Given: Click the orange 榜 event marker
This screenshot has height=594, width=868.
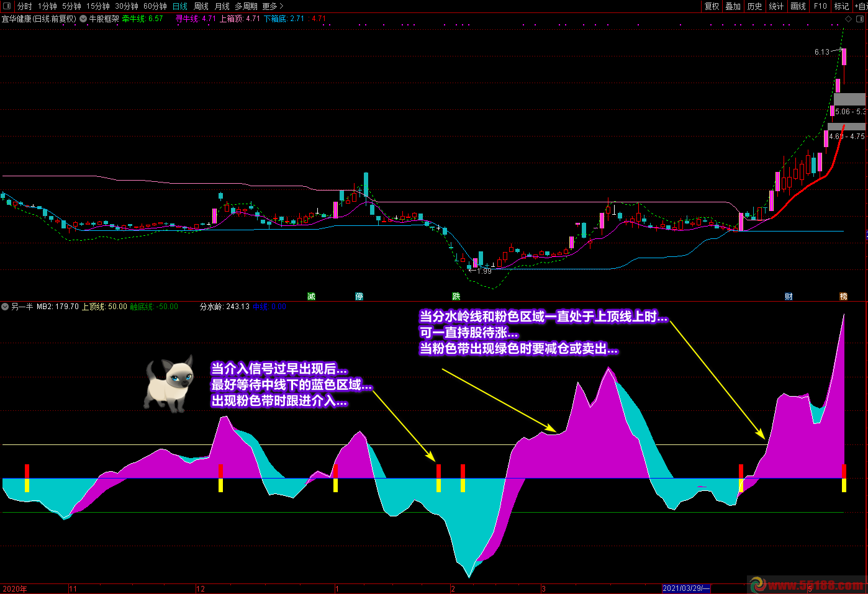Looking at the screenshot, I should [843, 297].
